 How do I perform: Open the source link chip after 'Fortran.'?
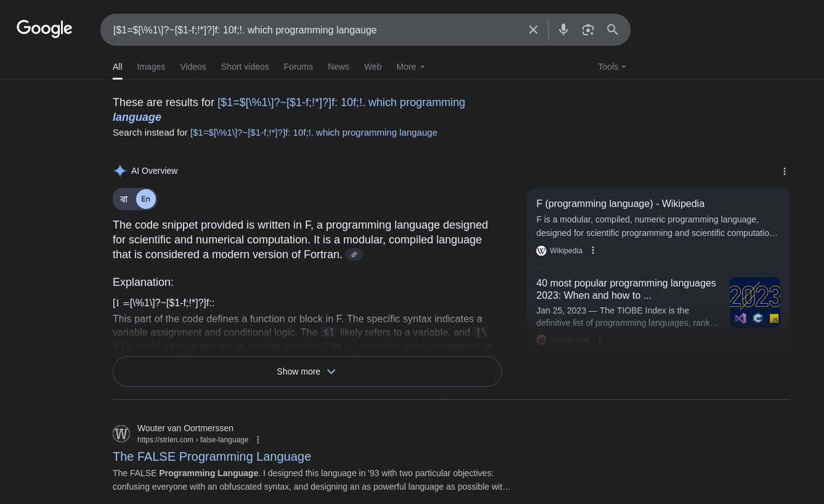tap(354, 255)
